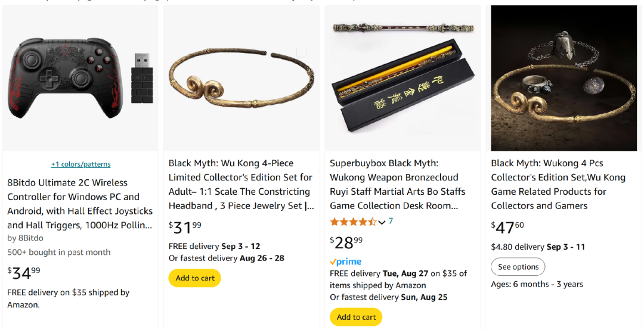644x330 pixels.
Task: Open the golden Constricting Headband product image
Action: pyautogui.click(x=241, y=78)
